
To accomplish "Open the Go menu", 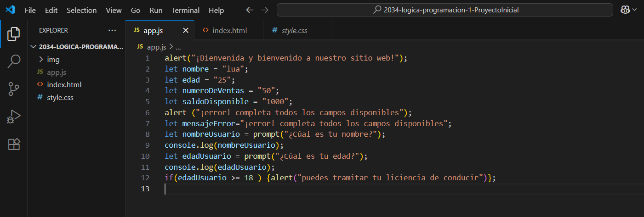I will tap(136, 10).
